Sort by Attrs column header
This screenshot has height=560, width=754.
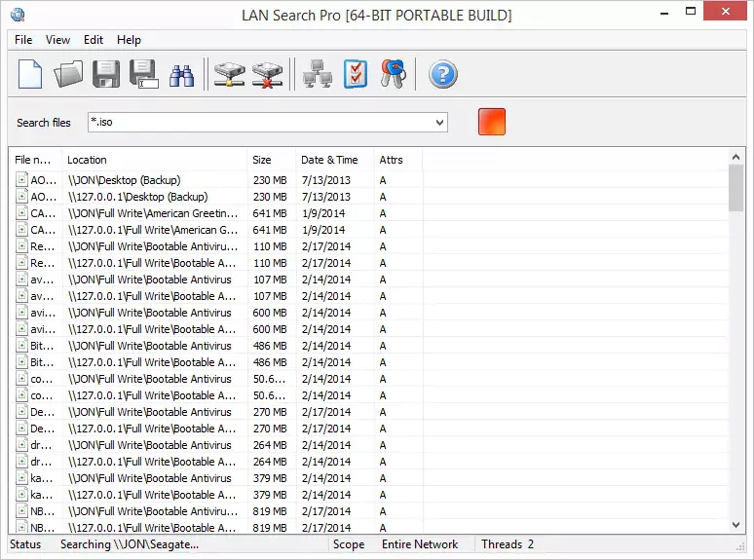398,160
